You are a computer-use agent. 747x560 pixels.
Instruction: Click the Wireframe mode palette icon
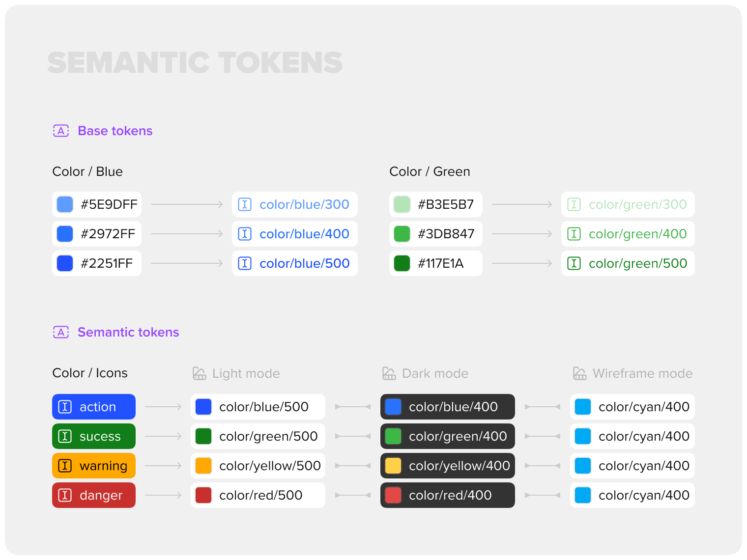[580, 373]
